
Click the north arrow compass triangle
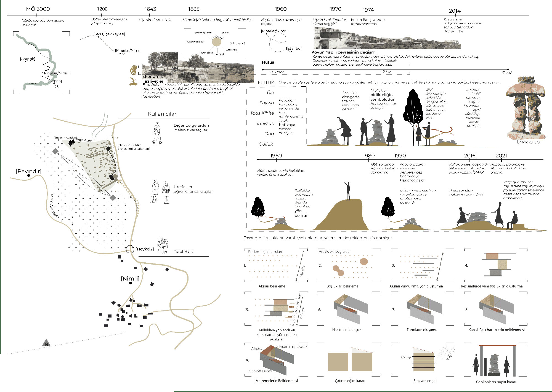tap(46, 343)
